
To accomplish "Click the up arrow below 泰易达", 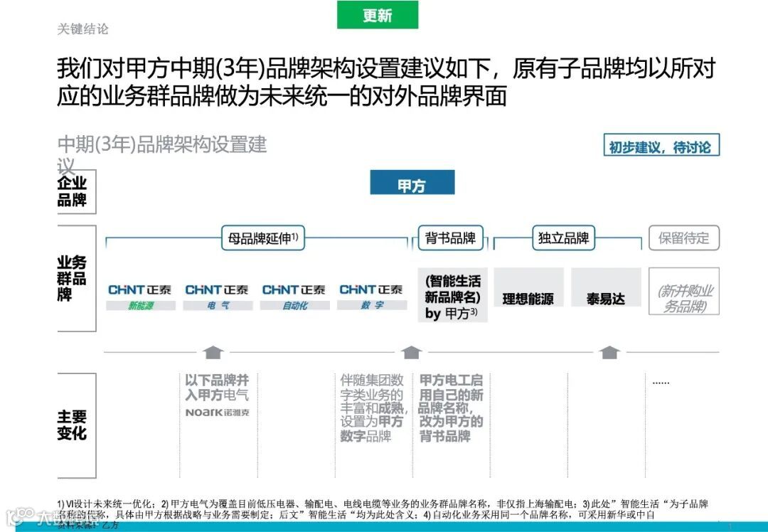I will (x=609, y=352).
